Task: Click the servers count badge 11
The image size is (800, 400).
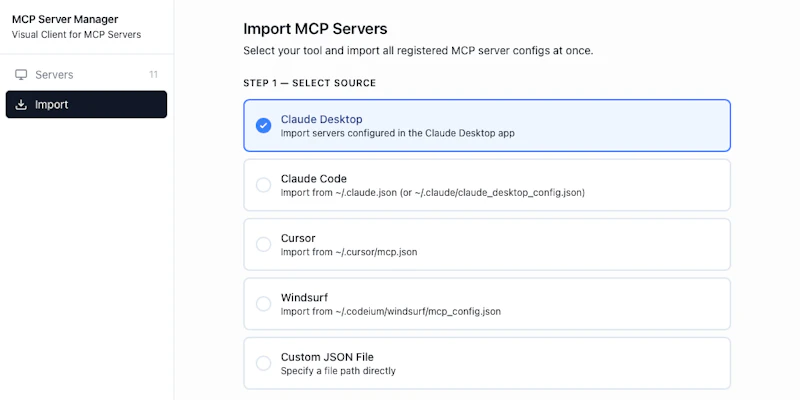Action: click(x=153, y=75)
